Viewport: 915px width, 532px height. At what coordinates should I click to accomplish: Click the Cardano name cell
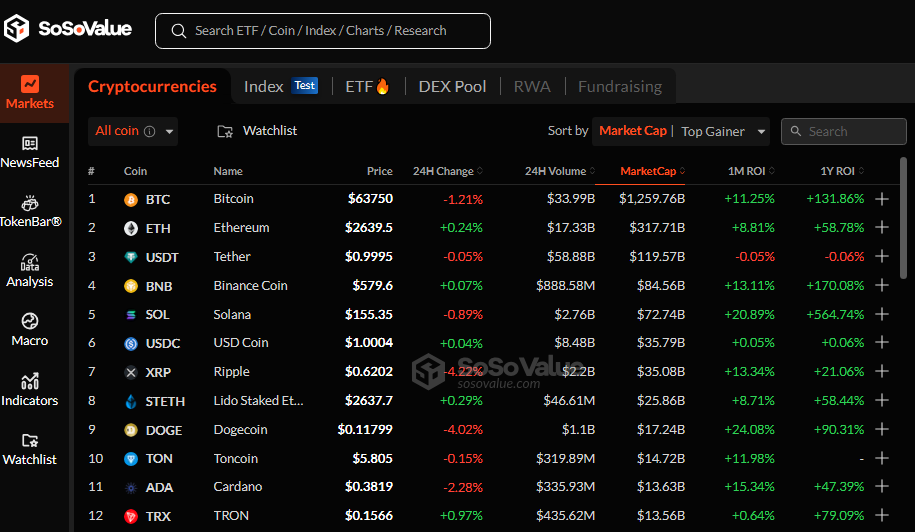[x=238, y=486]
